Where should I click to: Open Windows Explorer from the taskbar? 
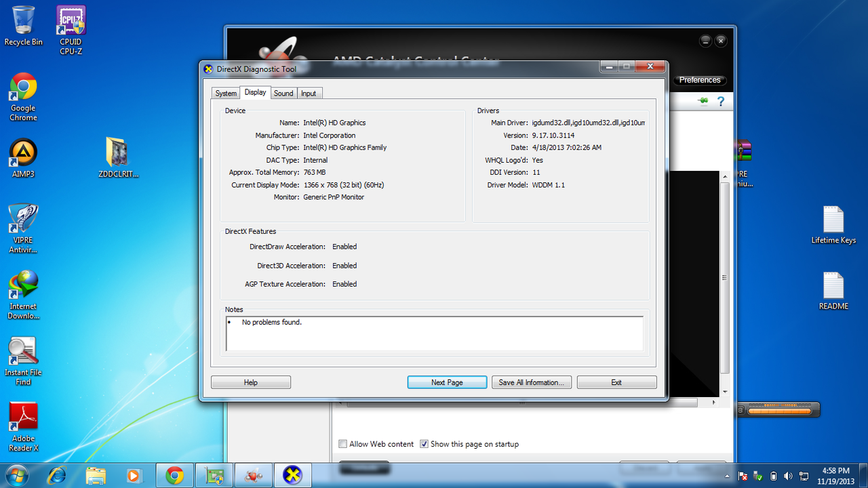point(96,476)
